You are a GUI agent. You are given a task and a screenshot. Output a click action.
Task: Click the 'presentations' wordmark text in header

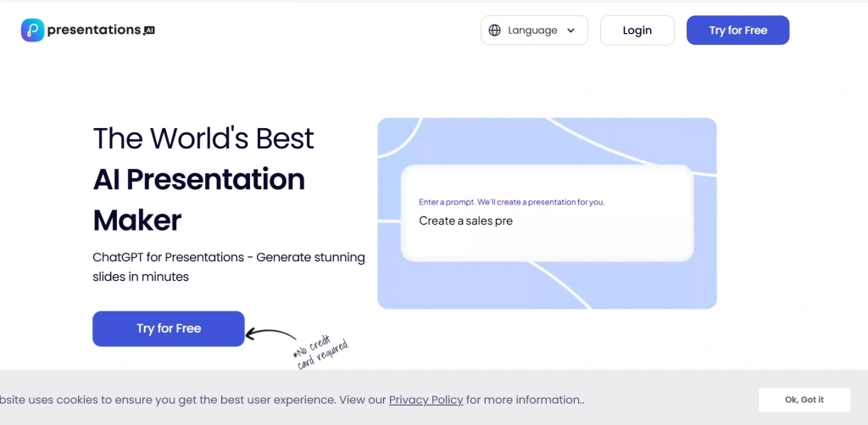[93, 31]
